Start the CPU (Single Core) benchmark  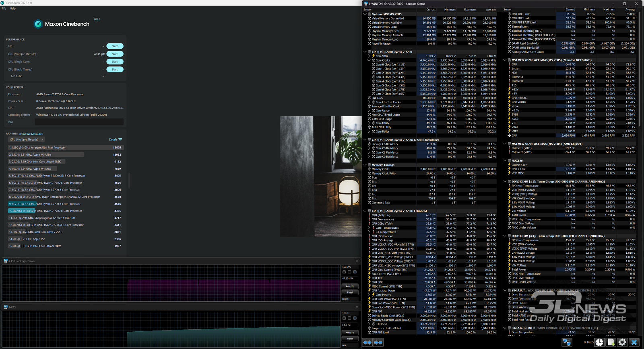(115, 62)
